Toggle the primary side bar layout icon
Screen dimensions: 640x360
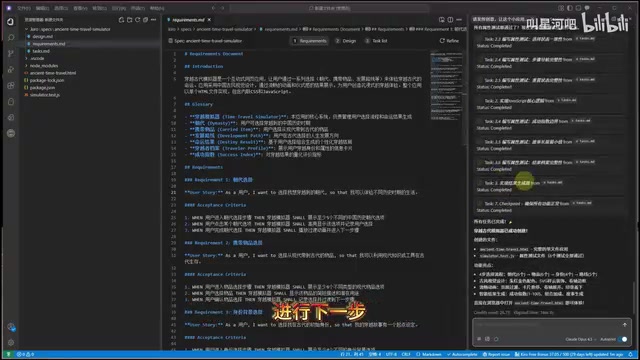(x=570, y=8)
